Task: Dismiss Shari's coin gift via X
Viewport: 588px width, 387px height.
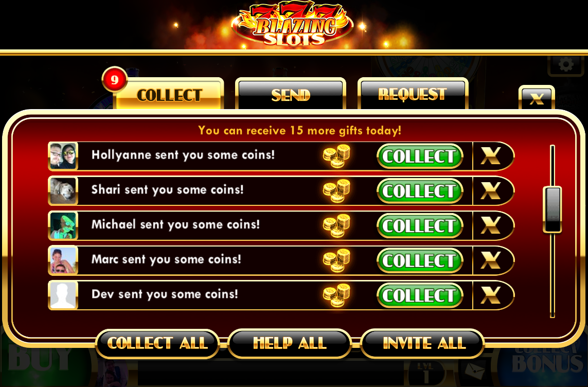Action: 490,191
